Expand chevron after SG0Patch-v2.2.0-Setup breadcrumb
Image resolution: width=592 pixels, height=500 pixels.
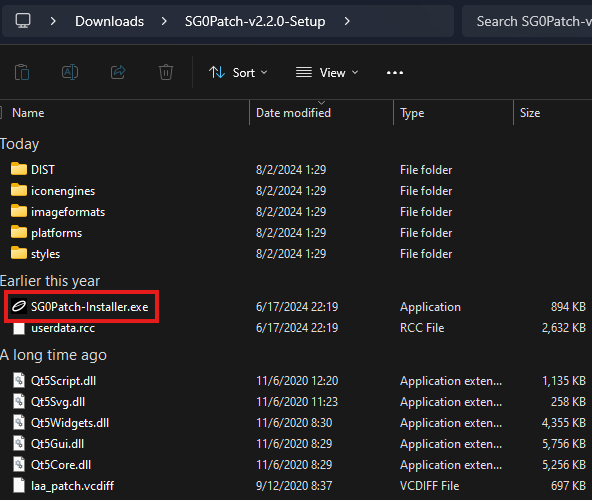coord(347,21)
